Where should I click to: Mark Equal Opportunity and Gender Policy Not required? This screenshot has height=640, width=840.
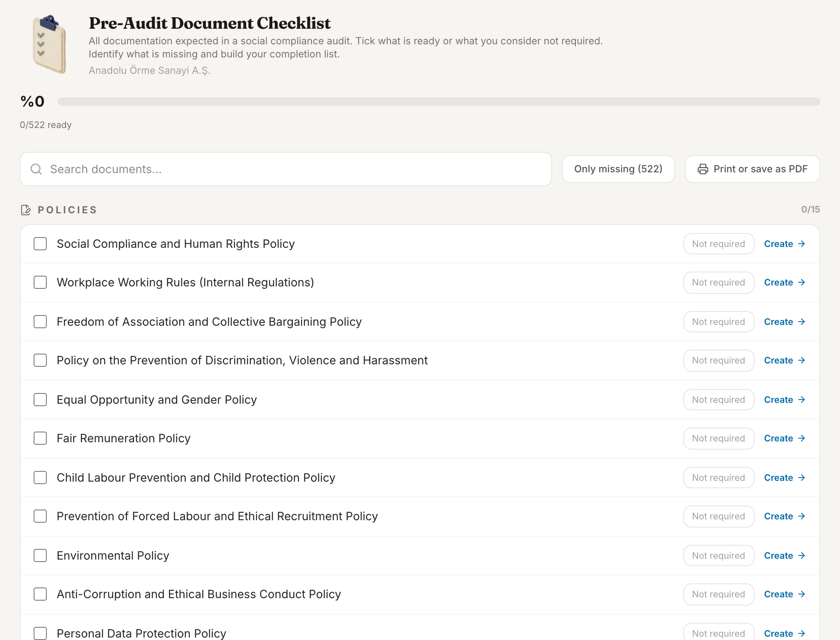coord(719,400)
